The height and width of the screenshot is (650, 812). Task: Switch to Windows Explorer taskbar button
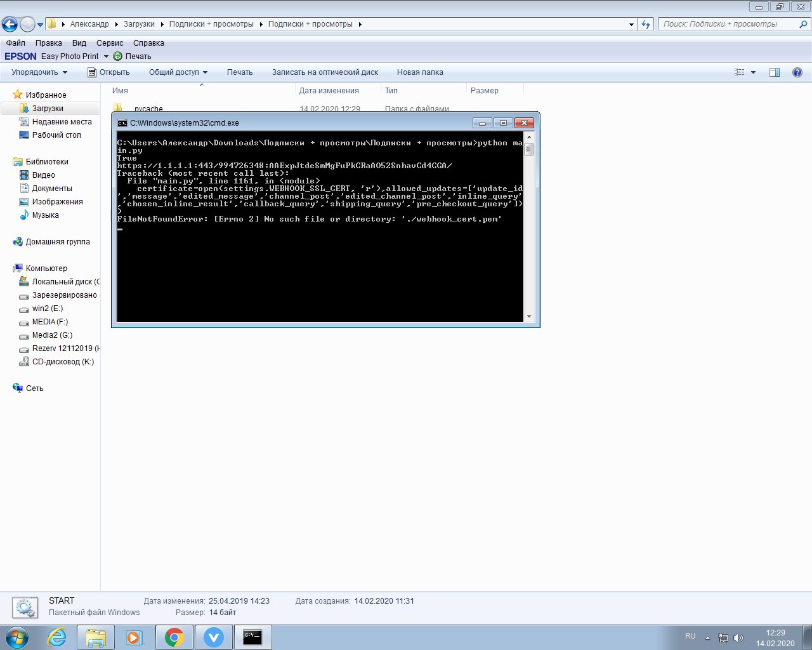tap(95, 637)
